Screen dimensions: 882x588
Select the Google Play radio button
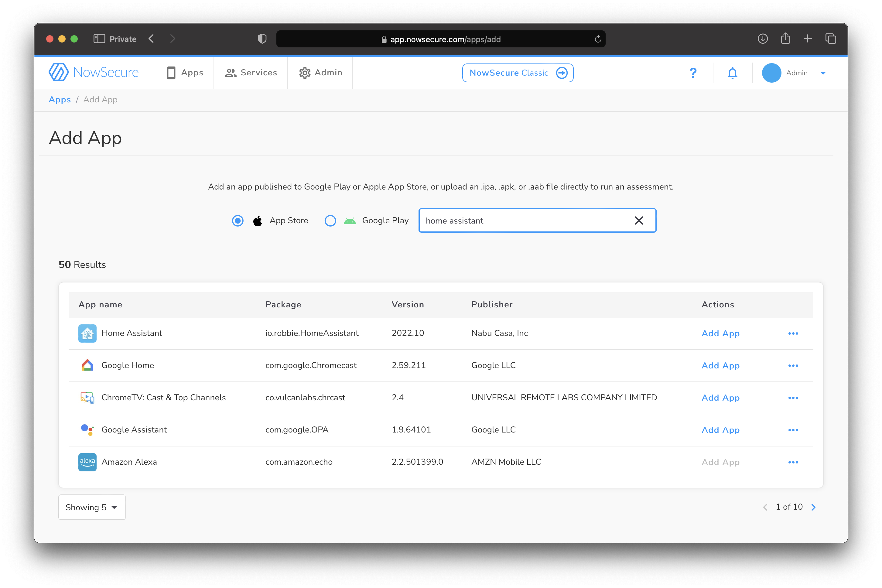(330, 220)
